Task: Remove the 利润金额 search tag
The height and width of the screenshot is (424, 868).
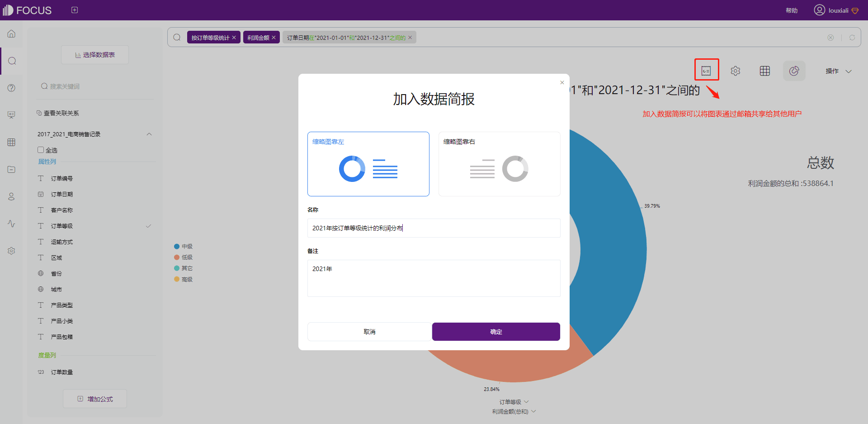Action: (x=274, y=38)
